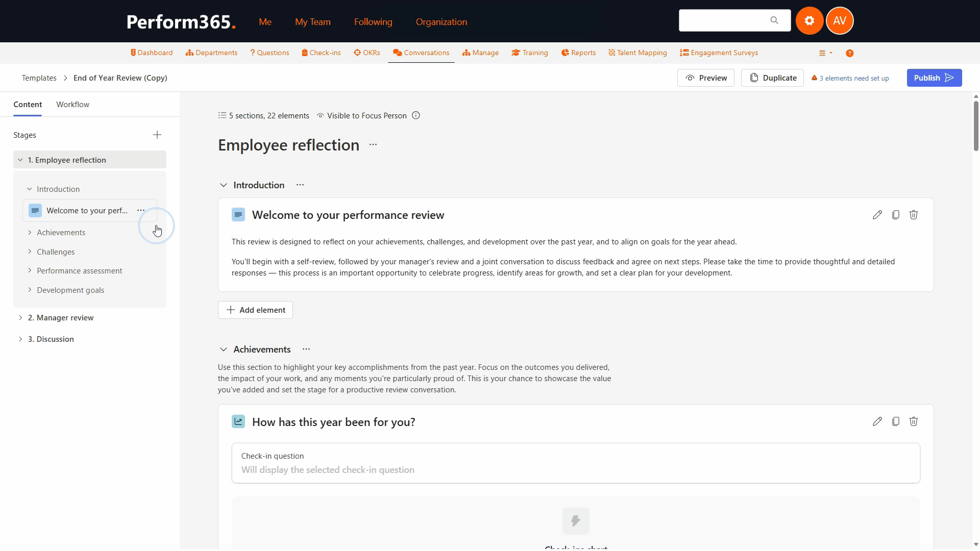Delete the How has this year been element

pyautogui.click(x=914, y=421)
